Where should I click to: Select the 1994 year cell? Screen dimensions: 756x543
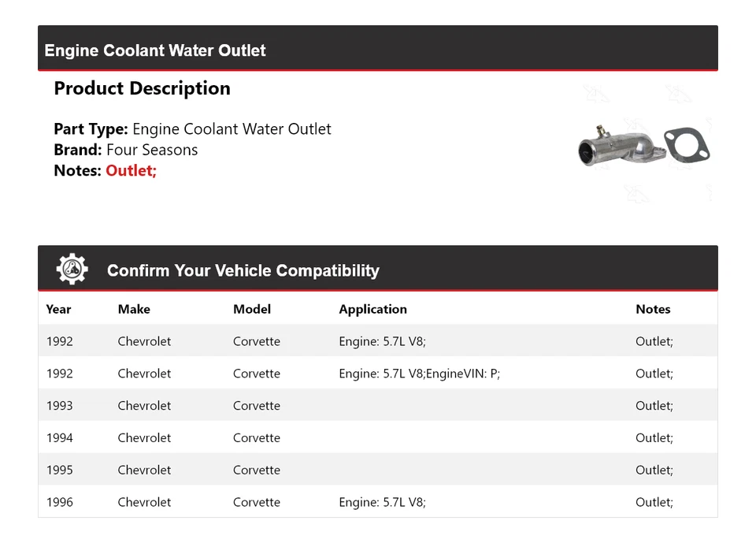[x=59, y=438]
